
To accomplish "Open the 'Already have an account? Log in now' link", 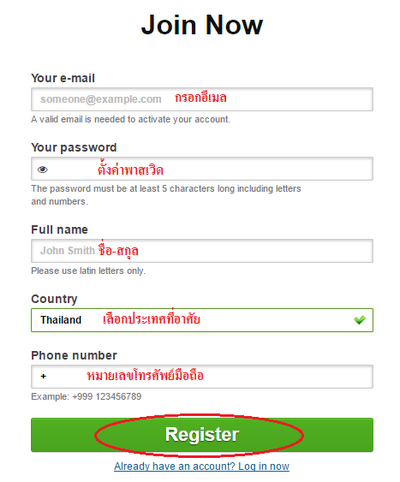I will click(202, 466).
